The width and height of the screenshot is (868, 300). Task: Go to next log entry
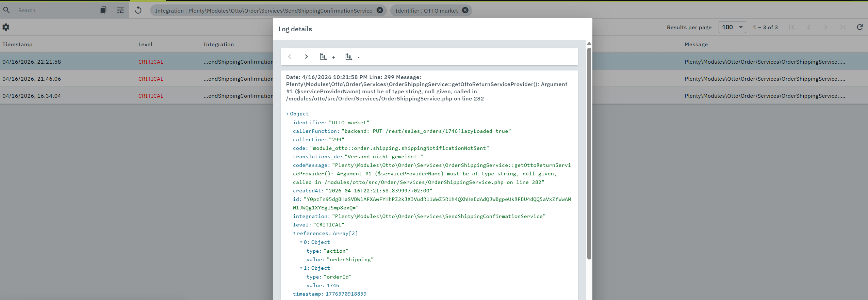click(x=306, y=57)
